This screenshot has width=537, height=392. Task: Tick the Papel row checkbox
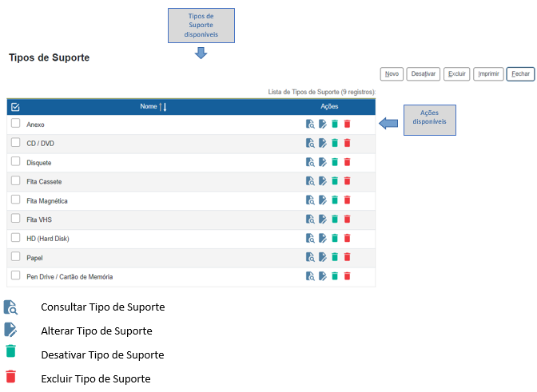click(15, 256)
